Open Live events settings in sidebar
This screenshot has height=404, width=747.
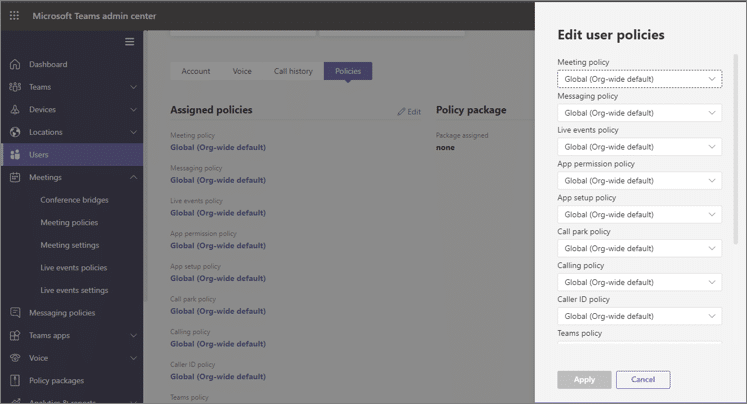[x=74, y=290]
